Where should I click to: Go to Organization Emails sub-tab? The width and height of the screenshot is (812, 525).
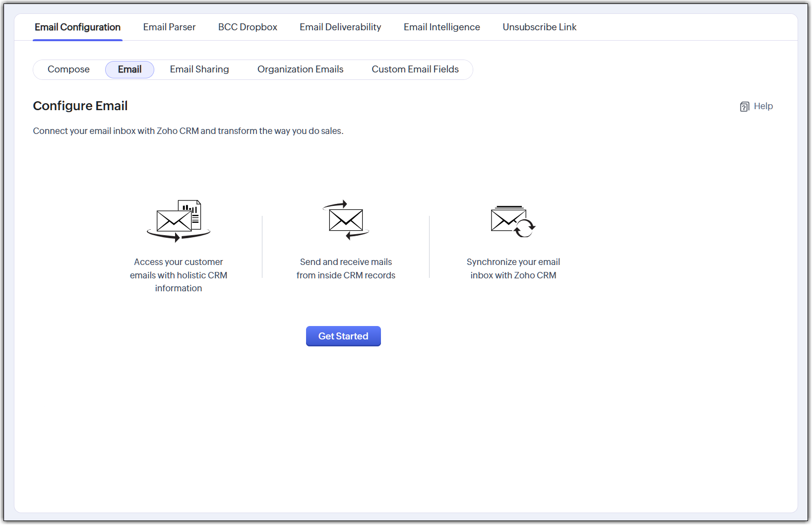300,69
